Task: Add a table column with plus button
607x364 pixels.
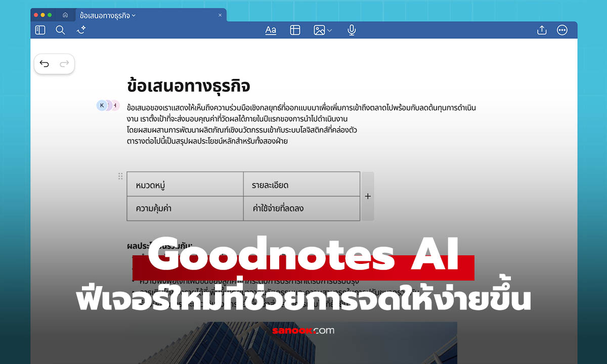Action: point(368,196)
